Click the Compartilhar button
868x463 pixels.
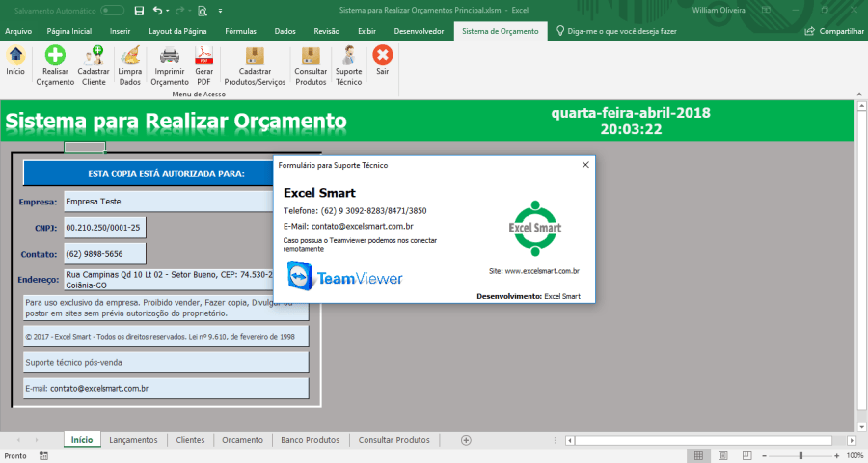834,31
